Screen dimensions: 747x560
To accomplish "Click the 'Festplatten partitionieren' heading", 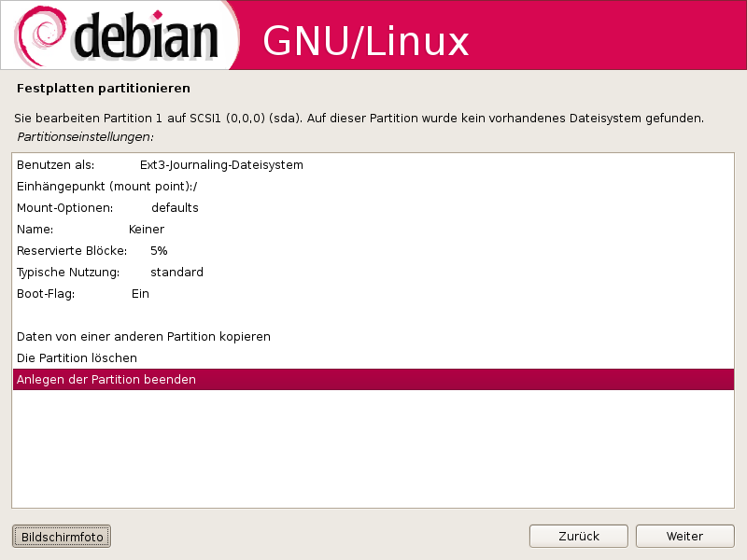I will (x=104, y=89).
